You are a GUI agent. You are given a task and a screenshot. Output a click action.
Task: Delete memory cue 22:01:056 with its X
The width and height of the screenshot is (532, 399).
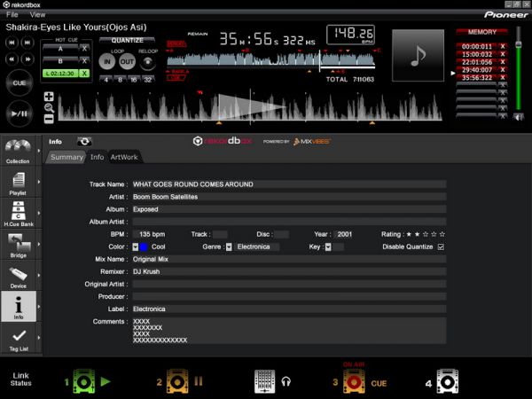pos(503,62)
